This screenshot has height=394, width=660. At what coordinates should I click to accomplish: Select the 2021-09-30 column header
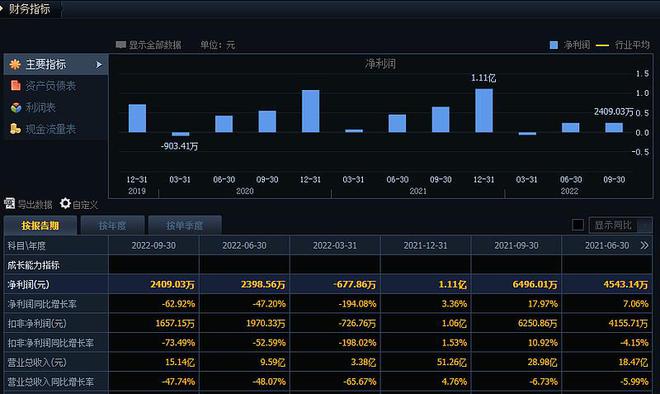tap(516, 245)
